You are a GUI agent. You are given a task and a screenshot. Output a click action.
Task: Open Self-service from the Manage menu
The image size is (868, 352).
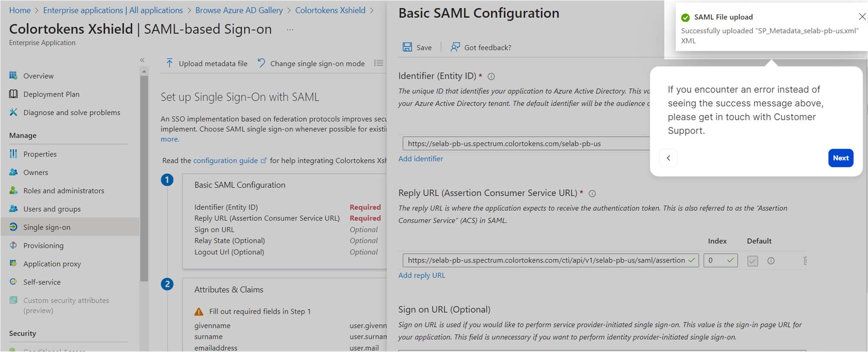point(42,282)
